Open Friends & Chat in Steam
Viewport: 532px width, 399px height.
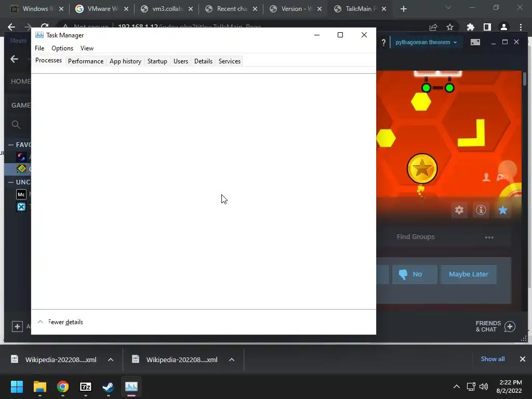495,326
